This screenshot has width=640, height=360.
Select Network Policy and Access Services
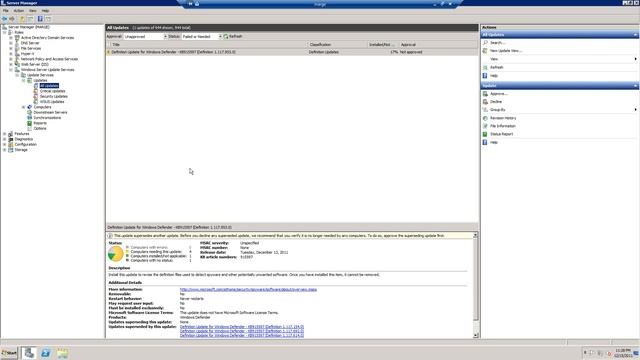click(49, 59)
